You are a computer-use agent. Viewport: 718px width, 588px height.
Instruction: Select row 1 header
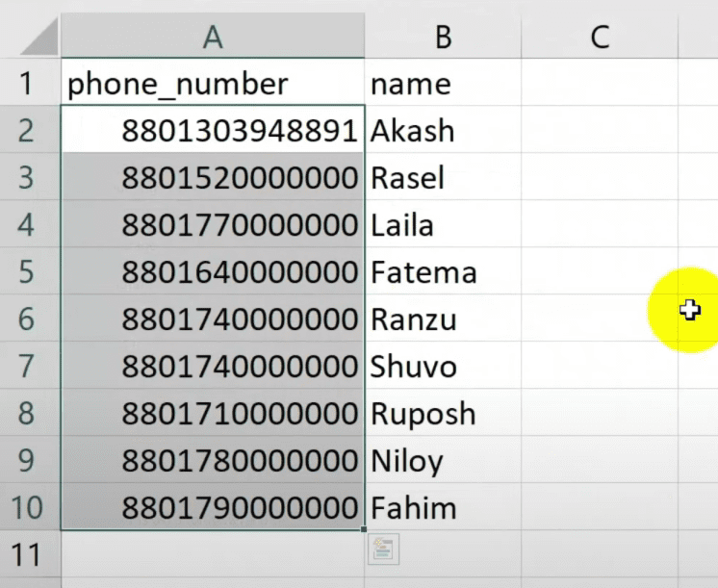click(x=27, y=84)
